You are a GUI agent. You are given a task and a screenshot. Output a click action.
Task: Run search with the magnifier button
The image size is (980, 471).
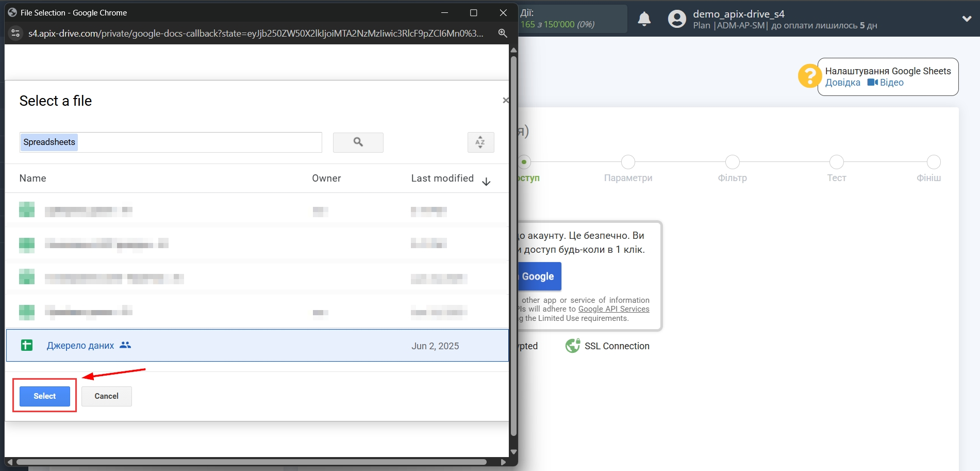click(358, 142)
